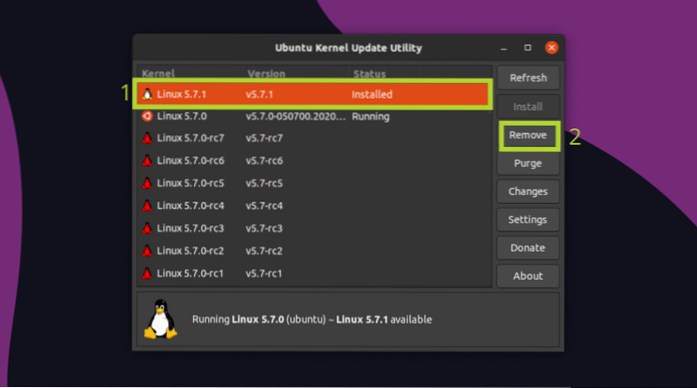Click the red icon of Linux 5.7.0-rc3
This screenshot has width=697, height=388.
(x=147, y=228)
